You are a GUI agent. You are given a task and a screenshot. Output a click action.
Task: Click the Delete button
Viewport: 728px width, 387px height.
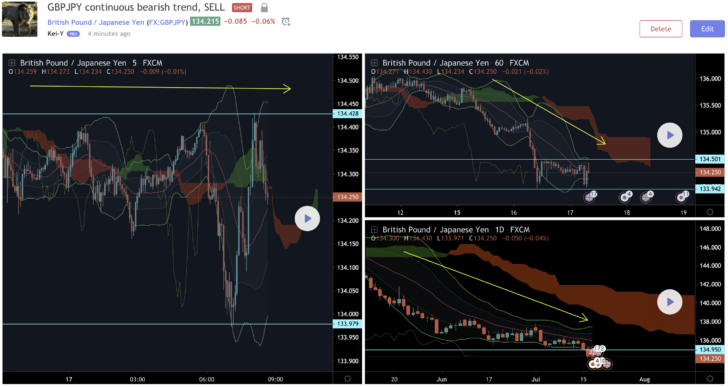tap(661, 29)
